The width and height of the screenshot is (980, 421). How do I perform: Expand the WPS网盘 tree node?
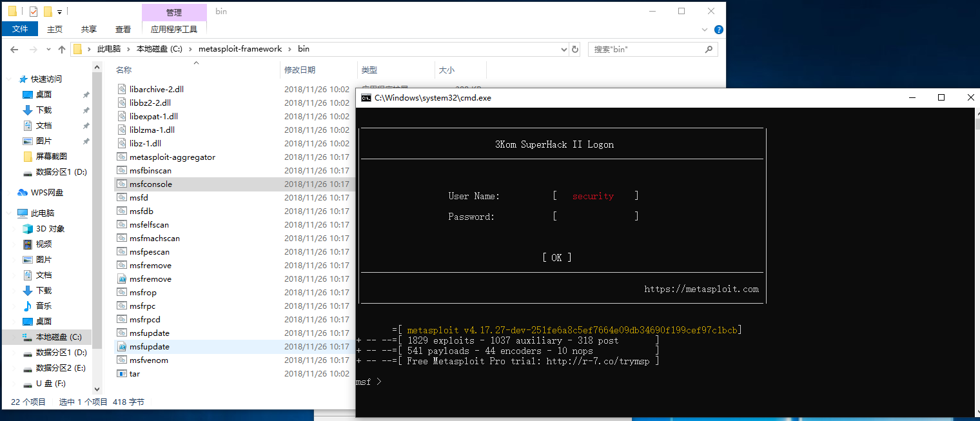[x=10, y=193]
